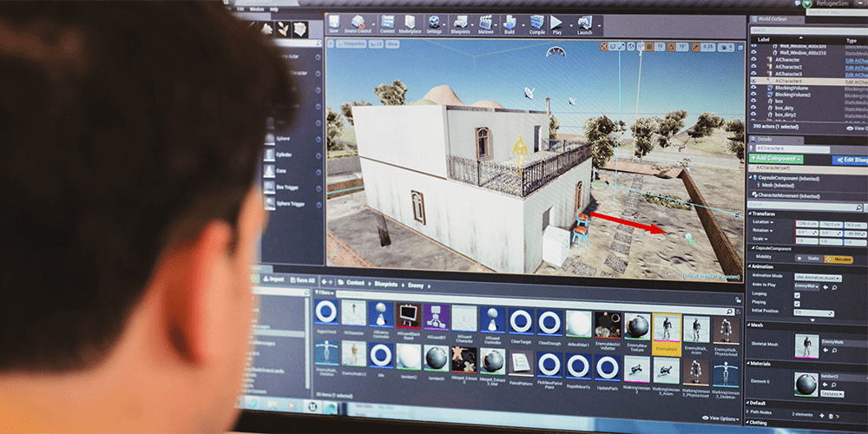868x434 pixels.
Task: Maximize the viewport with its corner icon
Action: pos(740,48)
